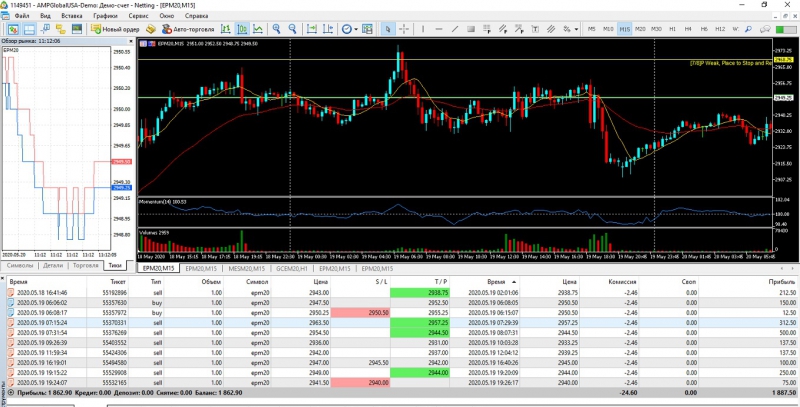800x407 pixels.
Task: Open the Market Watch panel icon
Action: pyautogui.click(x=13, y=29)
